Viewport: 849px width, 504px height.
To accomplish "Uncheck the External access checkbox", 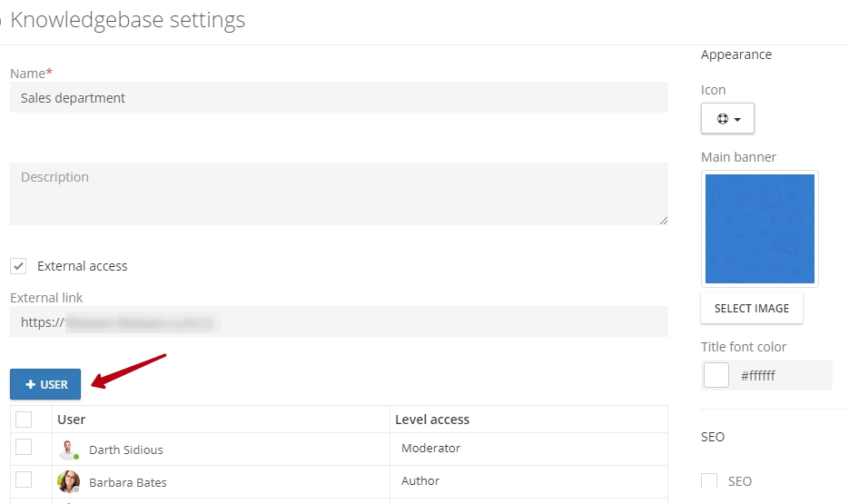I will [x=18, y=266].
